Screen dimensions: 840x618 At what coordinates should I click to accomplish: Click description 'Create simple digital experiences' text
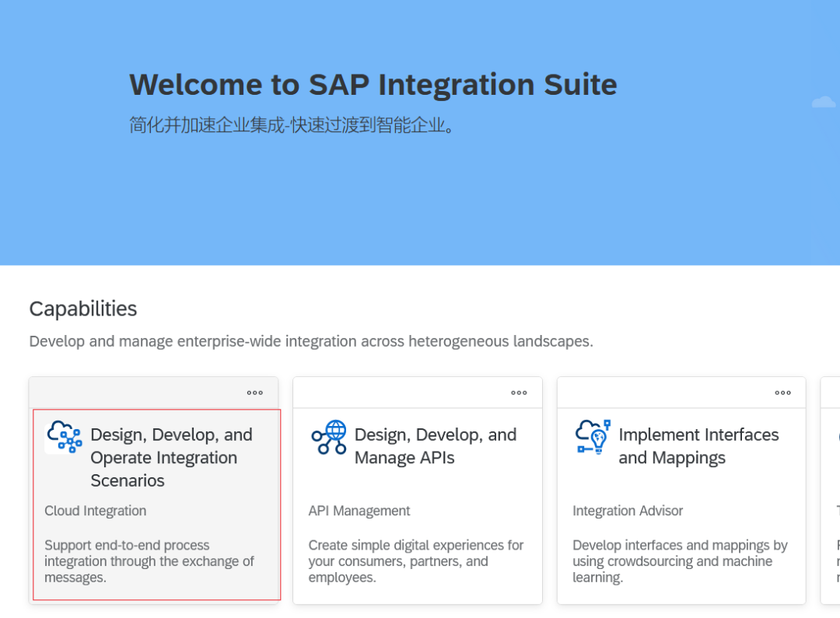pos(415,561)
